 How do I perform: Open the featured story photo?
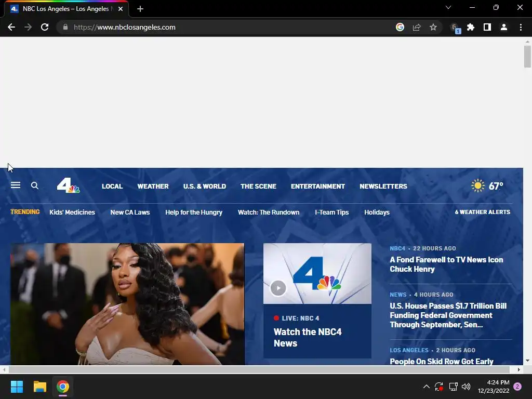(127, 304)
